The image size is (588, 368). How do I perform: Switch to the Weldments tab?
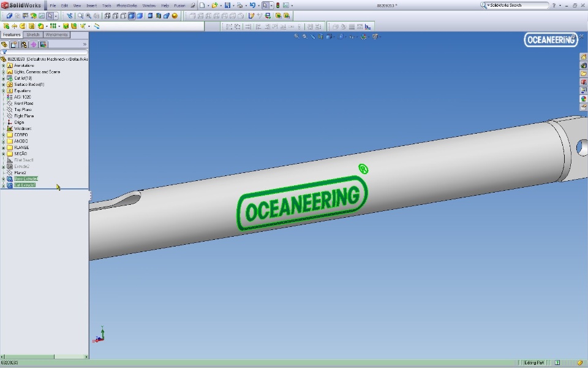coord(56,34)
